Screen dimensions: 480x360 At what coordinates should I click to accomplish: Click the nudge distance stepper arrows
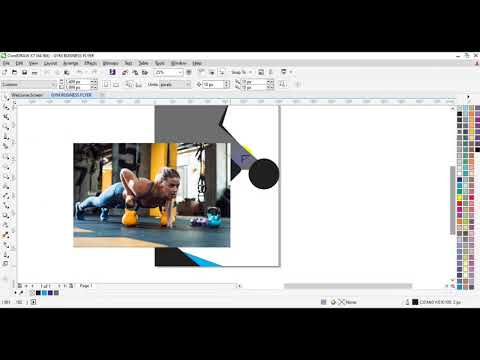click(227, 85)
